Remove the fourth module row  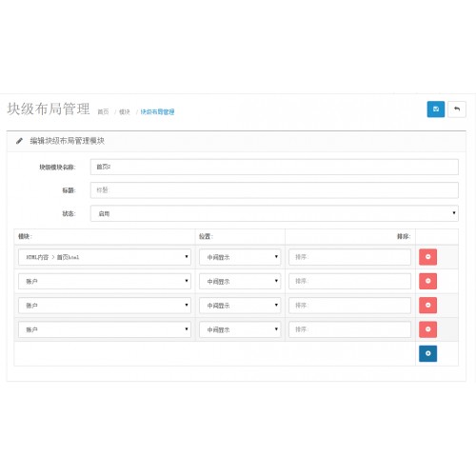click(x=427, y=329)
